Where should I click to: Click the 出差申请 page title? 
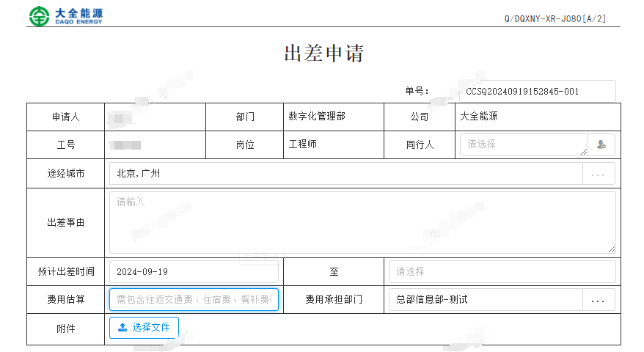pos(323,54)
